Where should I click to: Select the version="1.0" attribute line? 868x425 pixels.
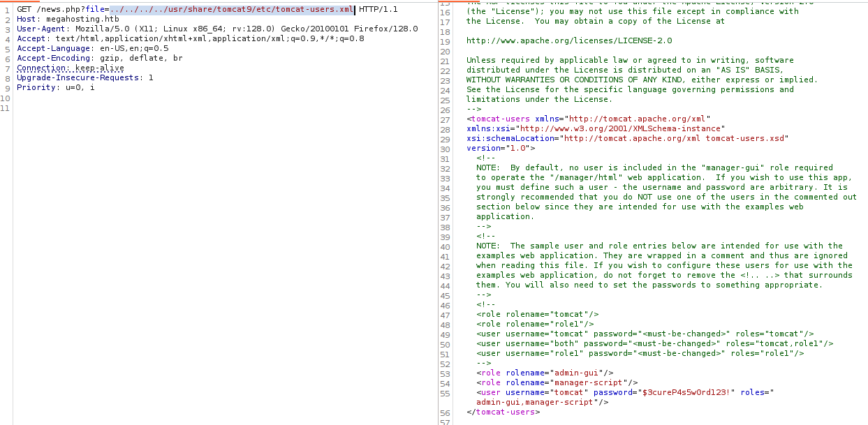click(x=501, y=148)
